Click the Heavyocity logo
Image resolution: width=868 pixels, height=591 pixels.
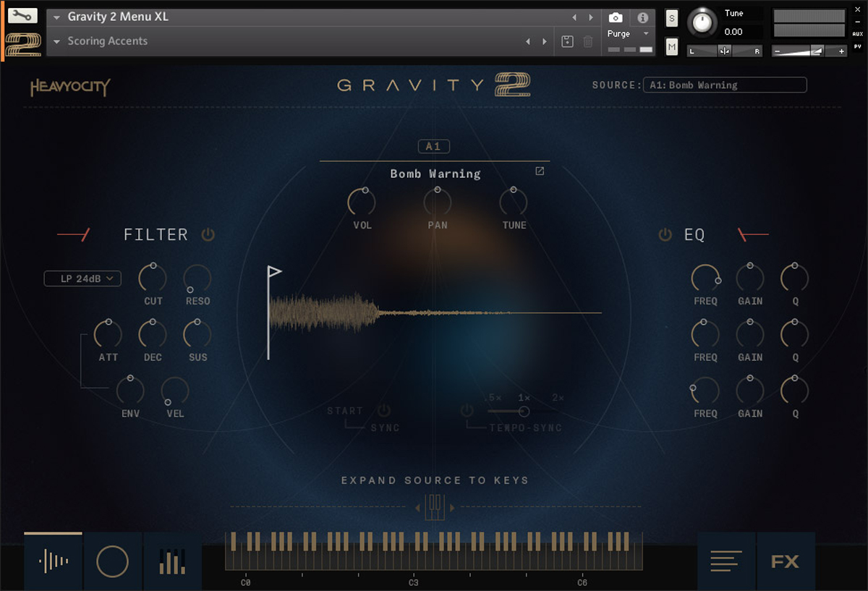click(x=70, y=88)
